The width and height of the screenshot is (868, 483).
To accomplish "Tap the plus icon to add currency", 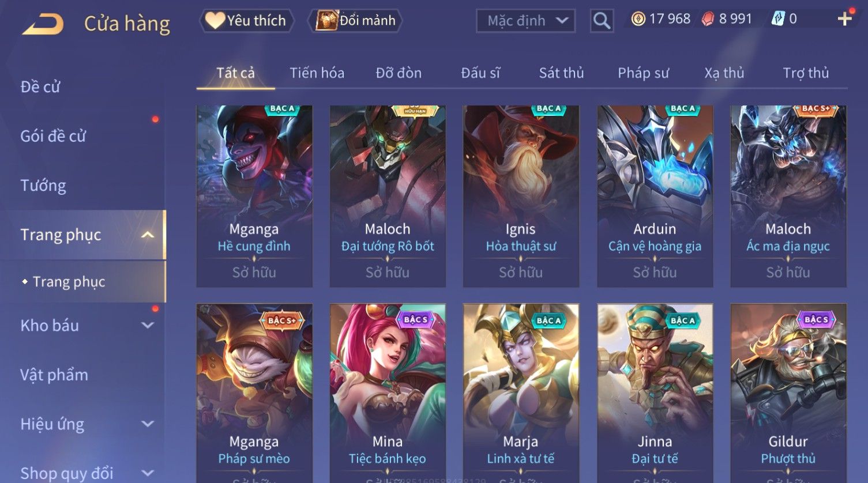I will pos(844,19).
